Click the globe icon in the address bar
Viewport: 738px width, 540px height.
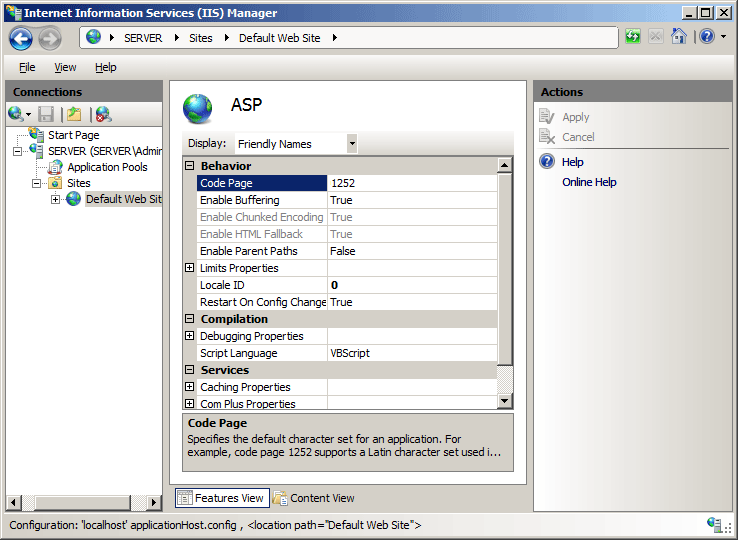pos(93,37)
